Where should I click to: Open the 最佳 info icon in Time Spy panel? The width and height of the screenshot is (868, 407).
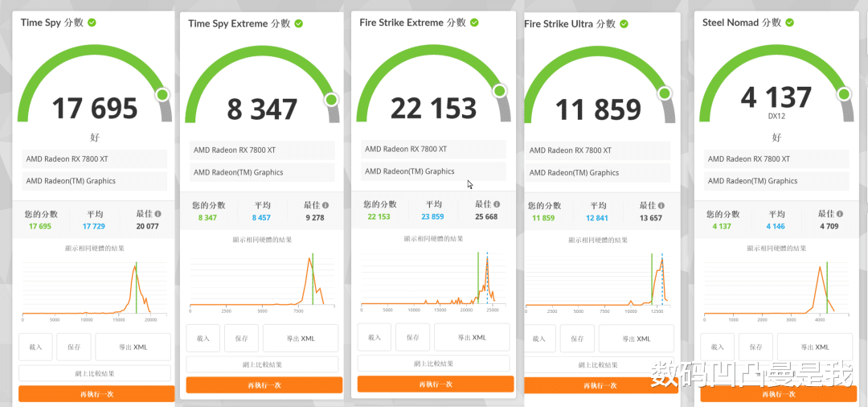pyautogui.click(x=158, y=214)
